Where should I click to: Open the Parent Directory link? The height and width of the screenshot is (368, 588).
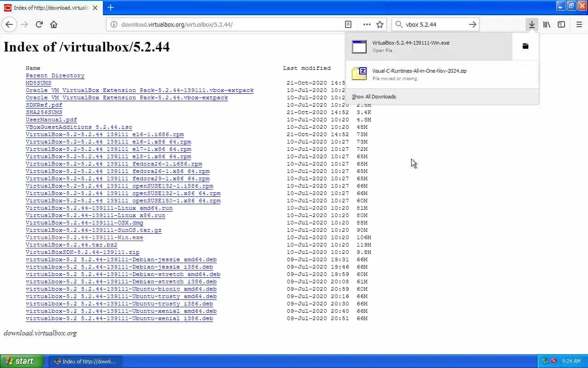tap(55, 75)
